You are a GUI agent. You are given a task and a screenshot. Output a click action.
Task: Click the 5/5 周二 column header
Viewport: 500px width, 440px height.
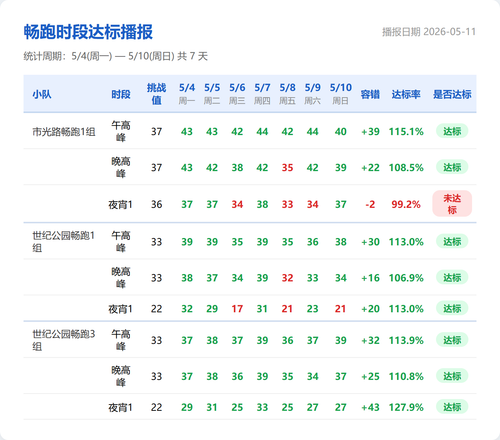(x=212, y=94)
